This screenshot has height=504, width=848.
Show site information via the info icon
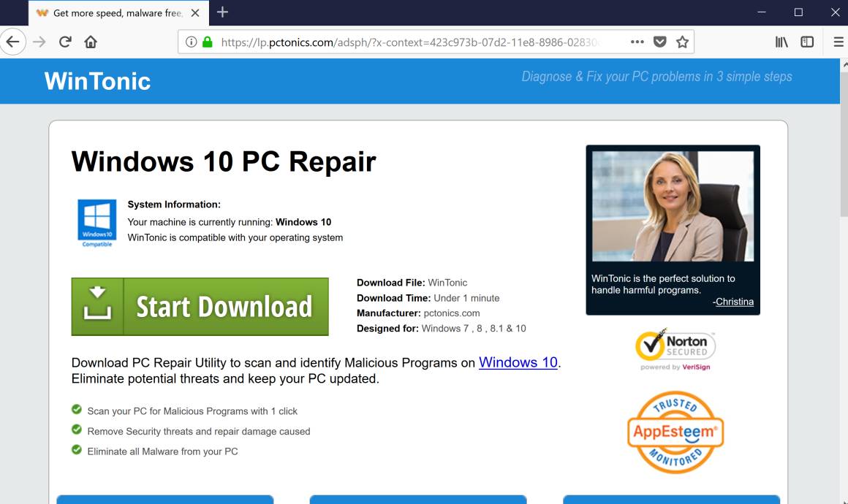[191, 42]
